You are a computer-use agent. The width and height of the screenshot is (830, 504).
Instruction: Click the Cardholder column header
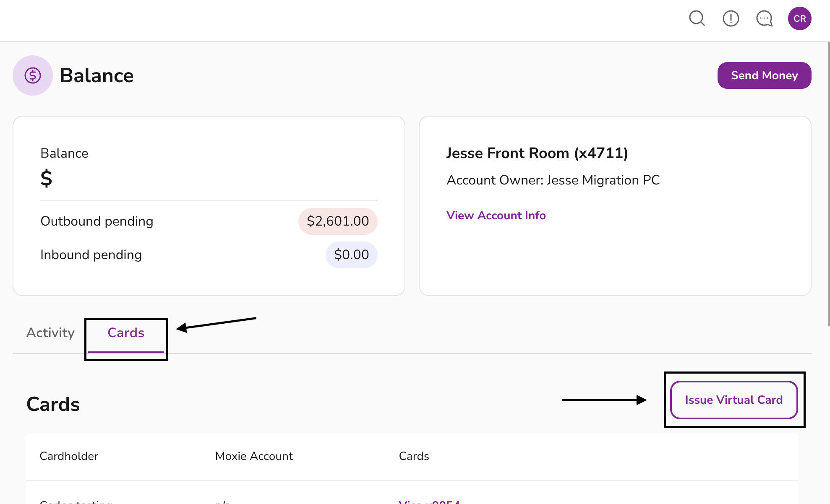click(x=69, y=456)
